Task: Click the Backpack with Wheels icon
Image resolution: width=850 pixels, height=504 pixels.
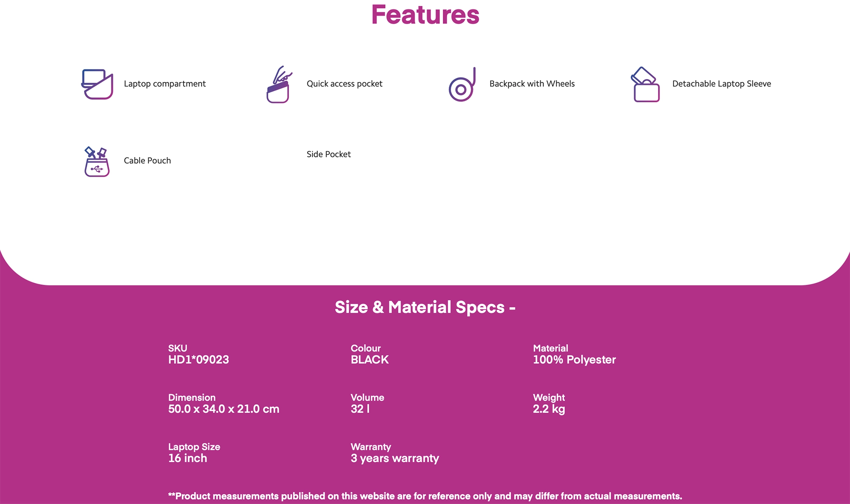Action: click(x=462, y=84)
